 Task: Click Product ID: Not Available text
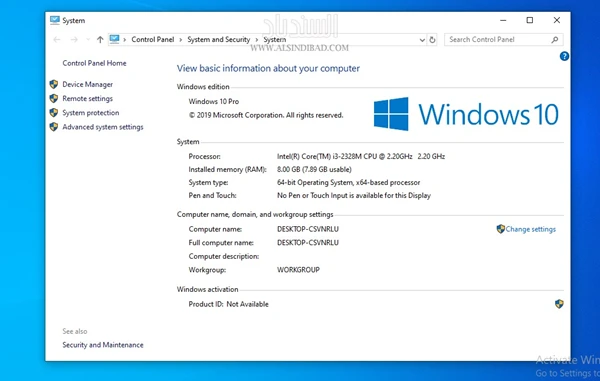[x=228, y=304]
